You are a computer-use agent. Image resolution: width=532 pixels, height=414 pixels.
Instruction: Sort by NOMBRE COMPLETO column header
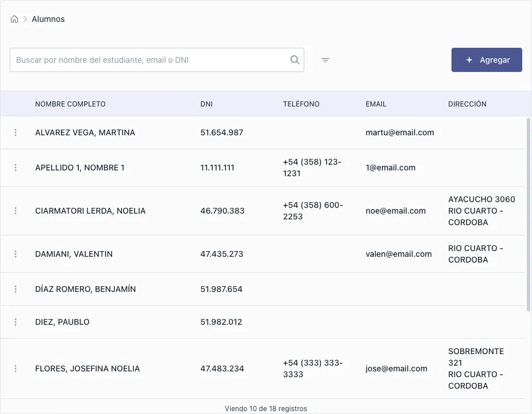tap(70, 104)
